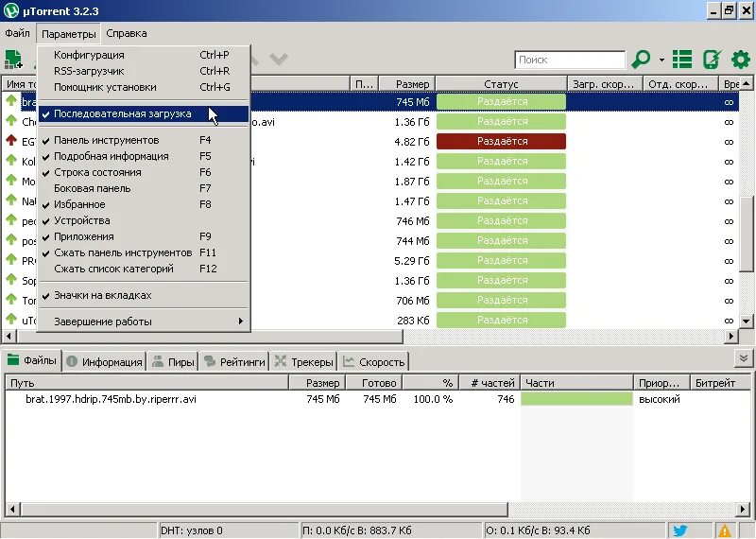
Task: Open settings gear icon
Action: coord(741,60)
